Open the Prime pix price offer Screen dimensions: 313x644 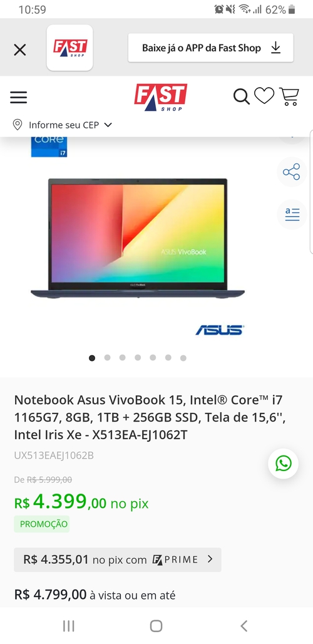(118, 559)
